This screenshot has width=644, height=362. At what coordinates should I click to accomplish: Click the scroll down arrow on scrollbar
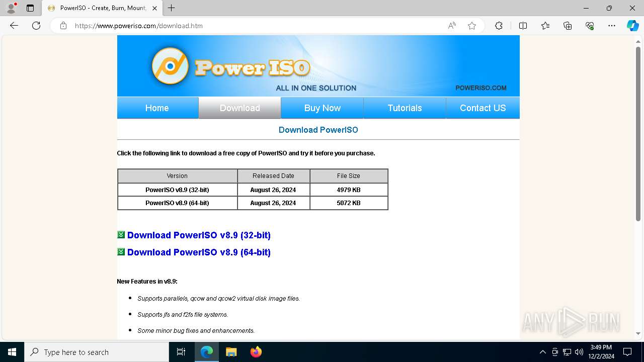pos(638,333)
